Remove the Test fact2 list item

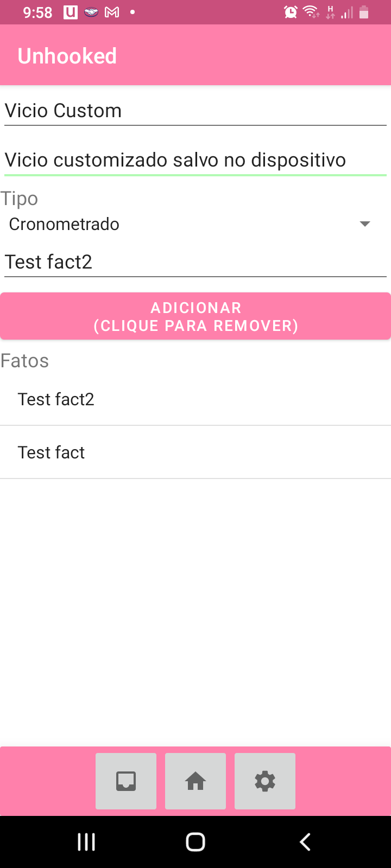(195, 399)
